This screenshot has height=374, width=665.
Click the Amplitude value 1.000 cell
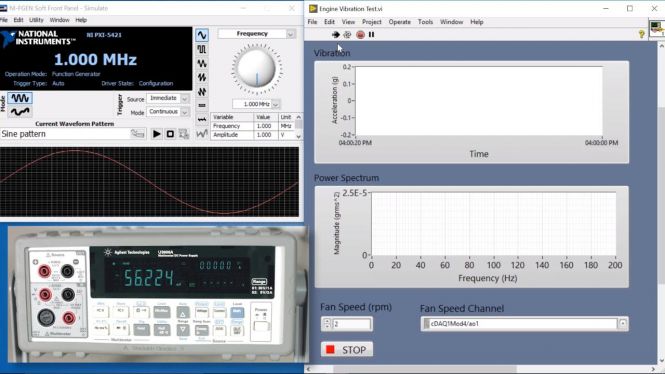tap(265, 135)
